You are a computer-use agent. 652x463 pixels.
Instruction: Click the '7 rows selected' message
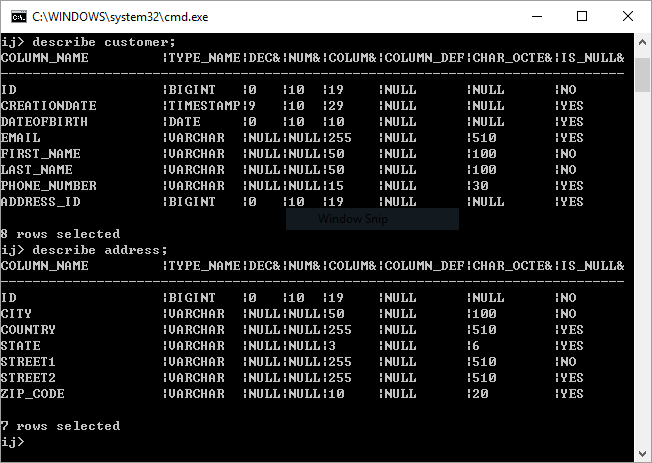61,426
